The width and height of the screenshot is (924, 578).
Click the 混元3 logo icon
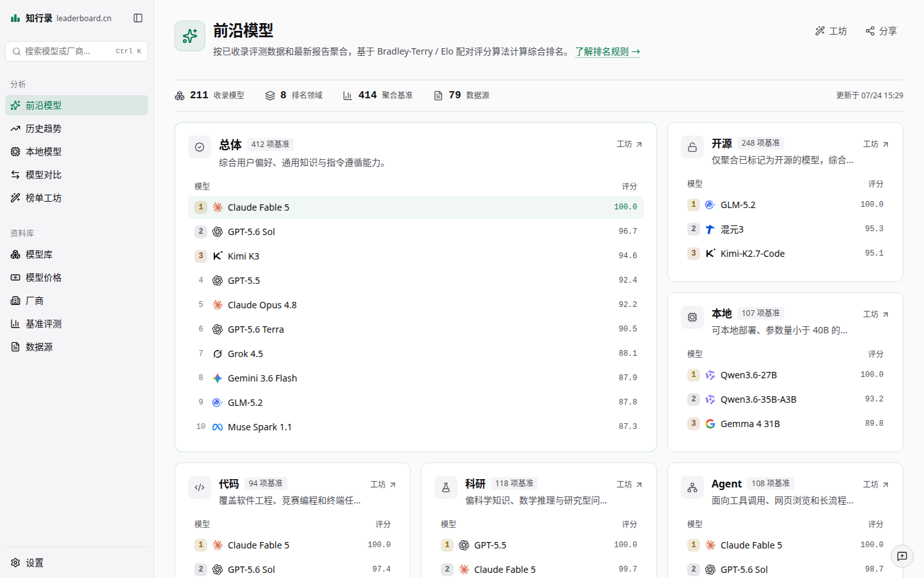point(710,229)
